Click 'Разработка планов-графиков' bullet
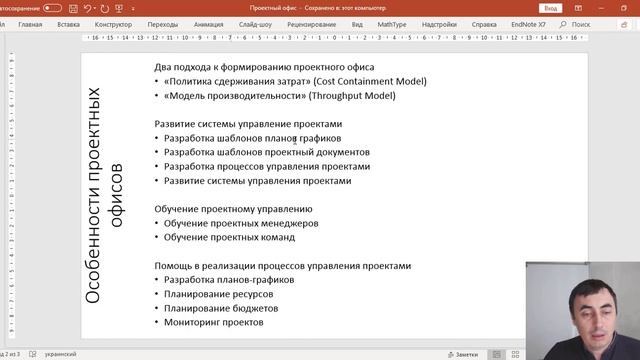Viewport: 640px width, 360px height. tap(229, 280)
